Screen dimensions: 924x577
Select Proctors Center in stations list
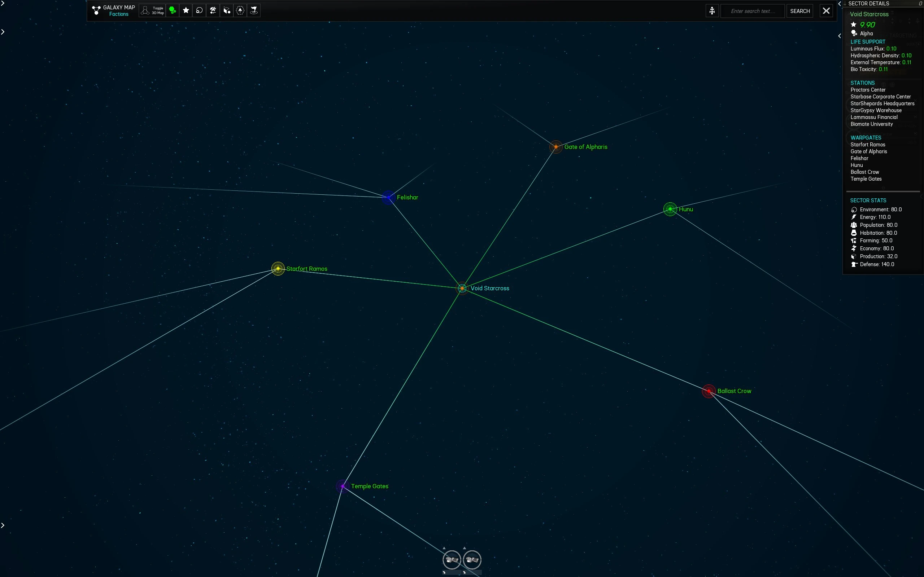pyautogui.click(x=868, y=90)
